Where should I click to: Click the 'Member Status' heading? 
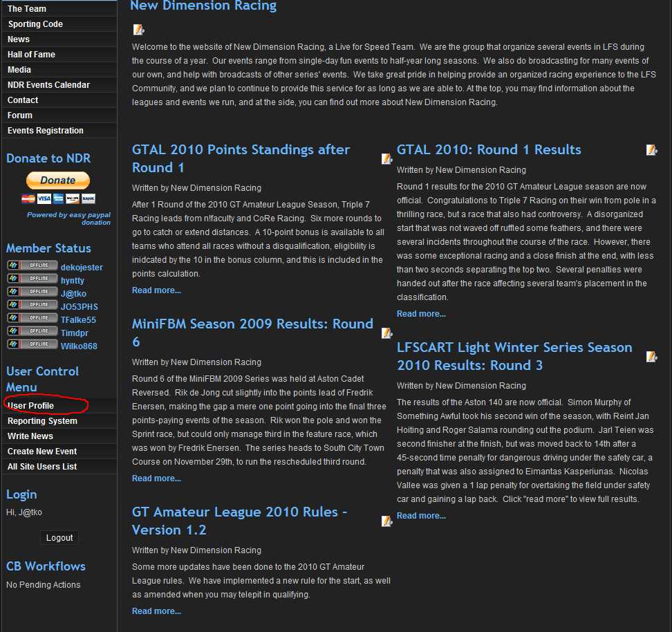(48, 248)
